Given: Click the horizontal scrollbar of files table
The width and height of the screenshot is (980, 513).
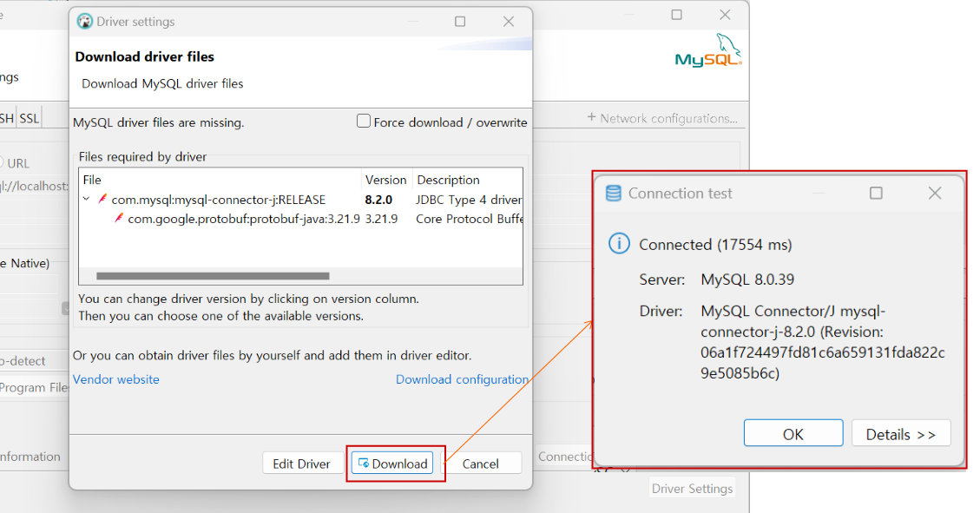Looking at the screenshot, I should tap(213, 275).
